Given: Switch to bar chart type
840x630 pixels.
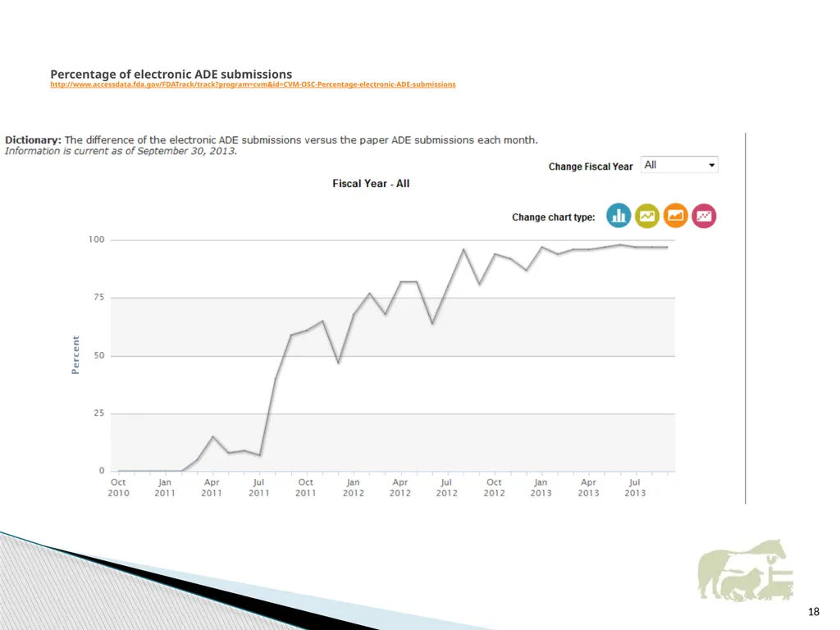Looking at the screenshot, I should coord(619,216).
